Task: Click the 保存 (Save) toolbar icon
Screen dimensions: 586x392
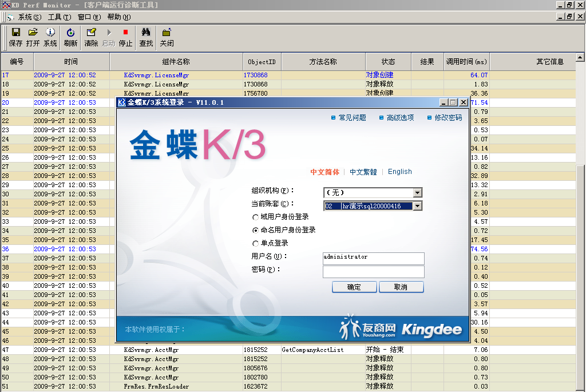Action: [x=15, y=33]
